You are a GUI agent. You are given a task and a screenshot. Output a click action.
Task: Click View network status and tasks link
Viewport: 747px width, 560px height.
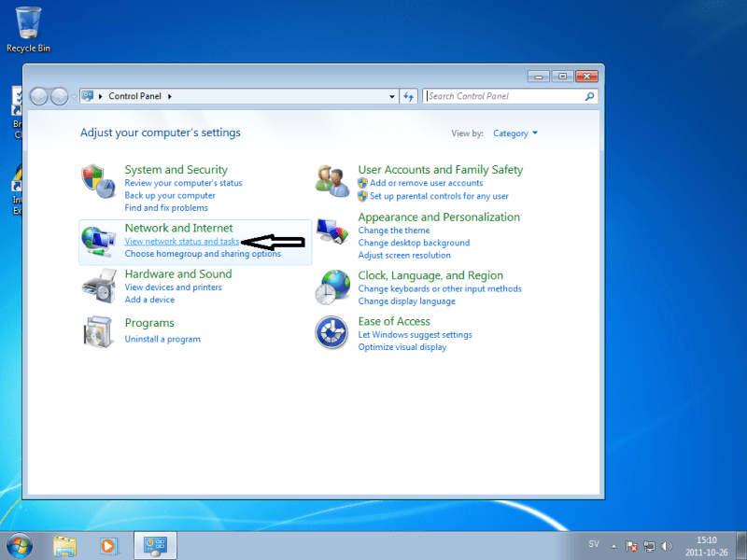tap(181, 242)
